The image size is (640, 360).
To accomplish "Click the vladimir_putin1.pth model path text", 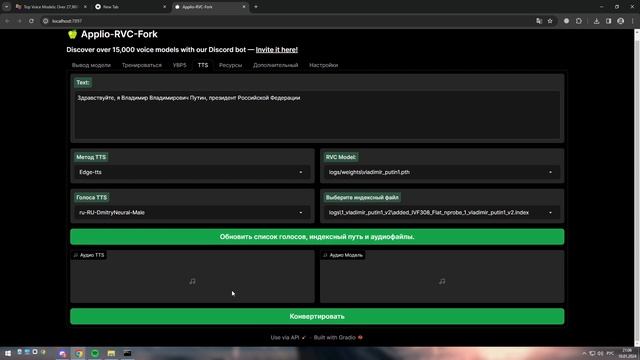I will pyautogui.click(x=369, y=172).
